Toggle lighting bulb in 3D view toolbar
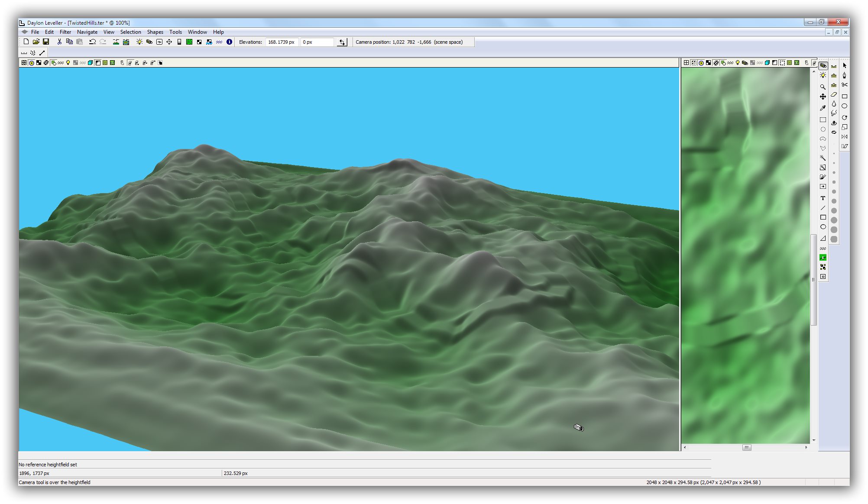Screen dimensions: 868x504 pyautogui.click(x=68, y=63)
